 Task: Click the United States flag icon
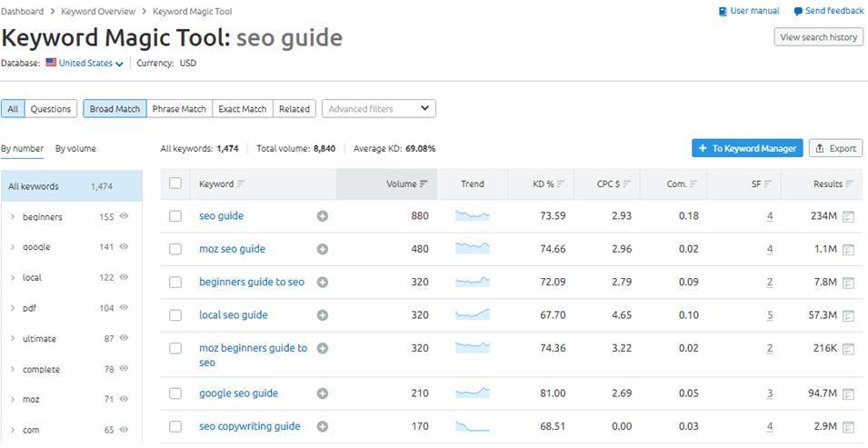tap(51, 63)
